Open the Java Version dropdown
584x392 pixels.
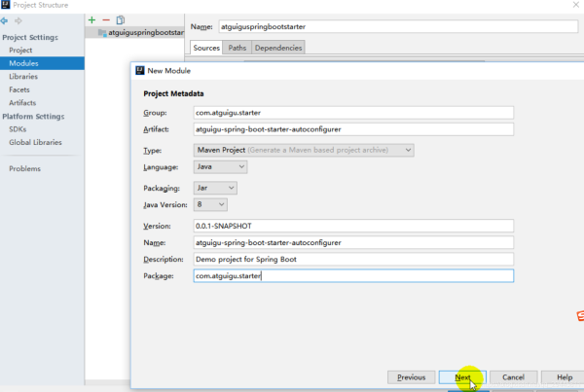[x=210, y=204]
